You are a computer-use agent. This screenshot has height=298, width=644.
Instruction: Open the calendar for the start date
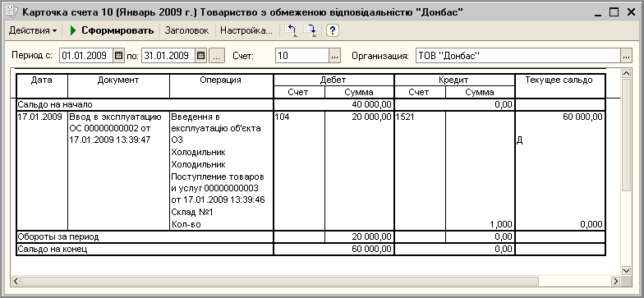tap(118, 56)
